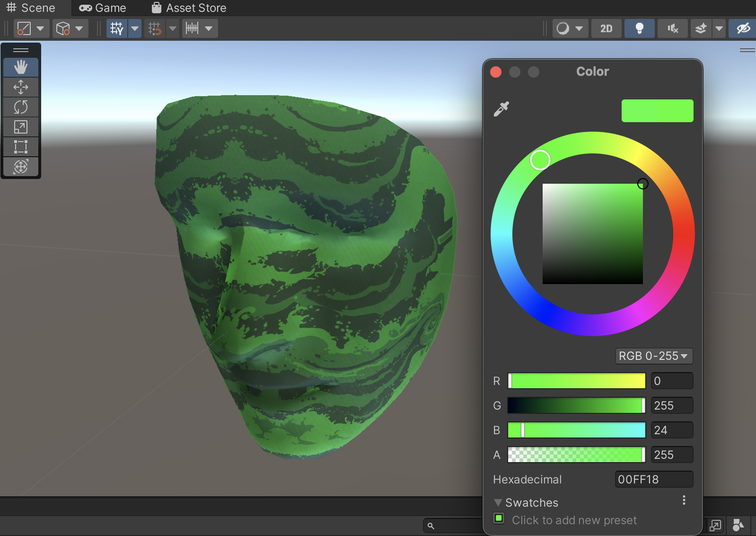Click the search magnifier icon
This screenshot has width=756, height=536.
click(x=431, y=526)
